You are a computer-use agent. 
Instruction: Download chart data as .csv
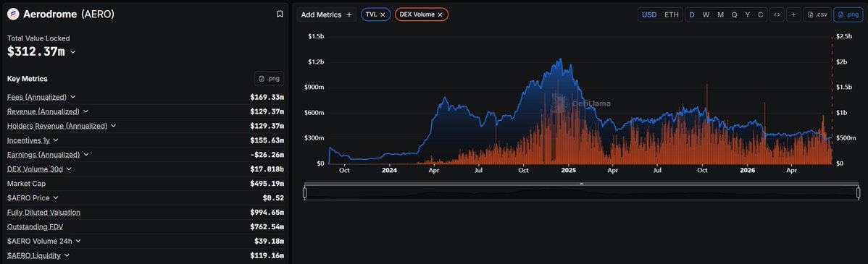tap(817, 15)
